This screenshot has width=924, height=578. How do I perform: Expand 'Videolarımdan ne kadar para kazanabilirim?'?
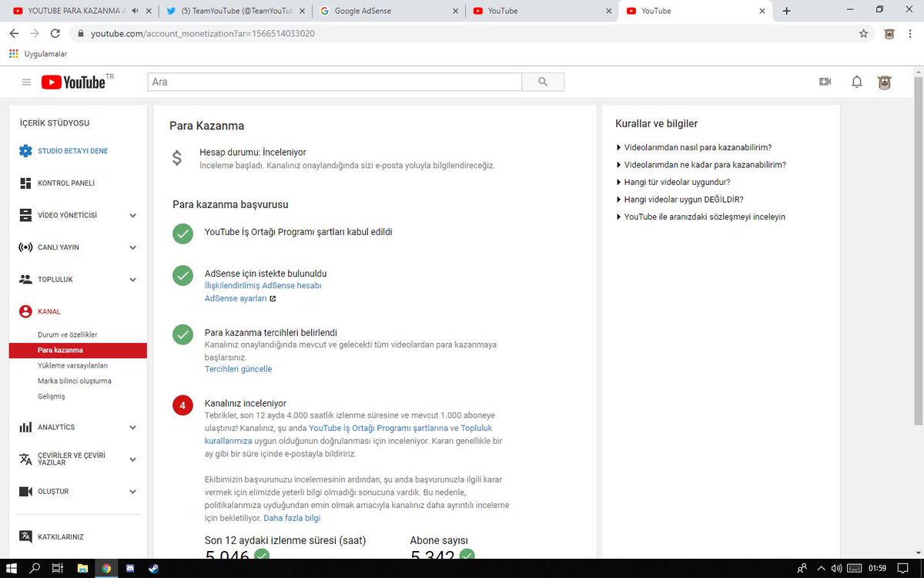[x=701, y=165]
